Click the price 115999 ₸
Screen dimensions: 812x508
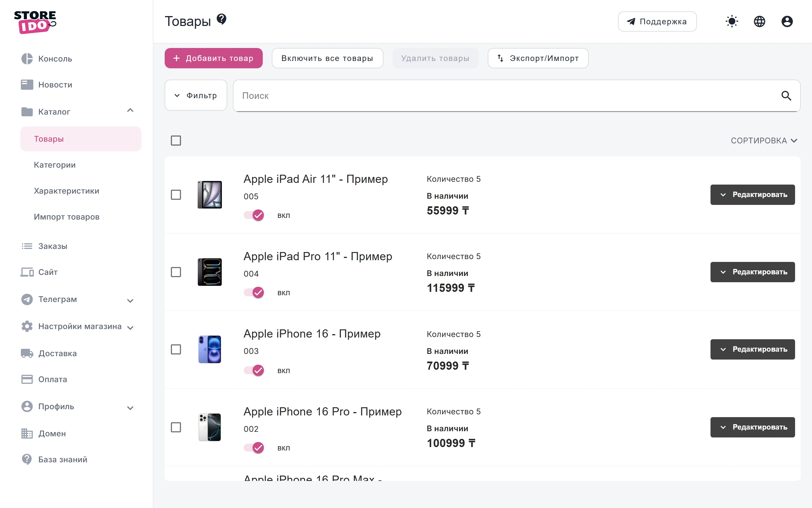click(x=451, y=288)
